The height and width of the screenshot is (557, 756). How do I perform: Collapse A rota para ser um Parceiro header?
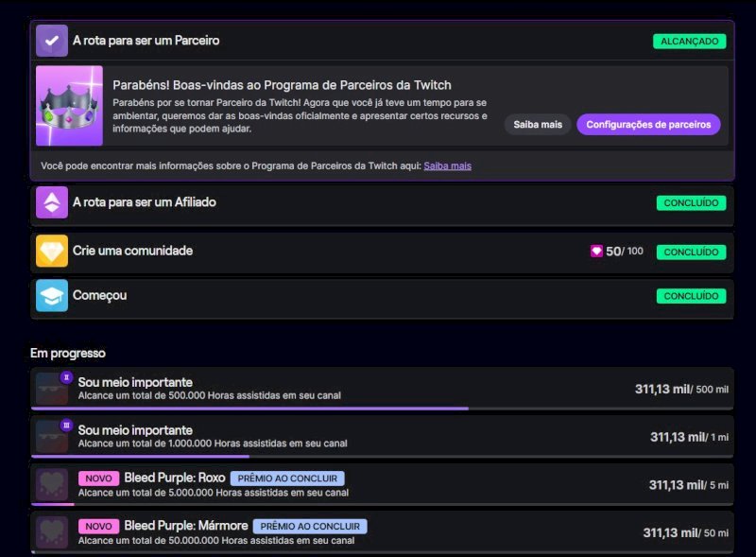point(382,41)
